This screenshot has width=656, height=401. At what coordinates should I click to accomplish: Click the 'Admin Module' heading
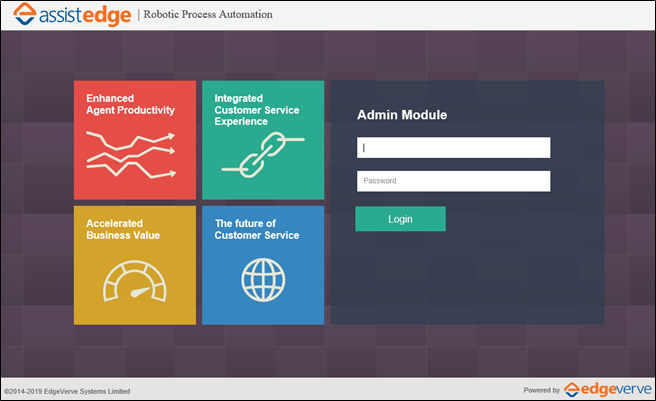click(402, 115)
